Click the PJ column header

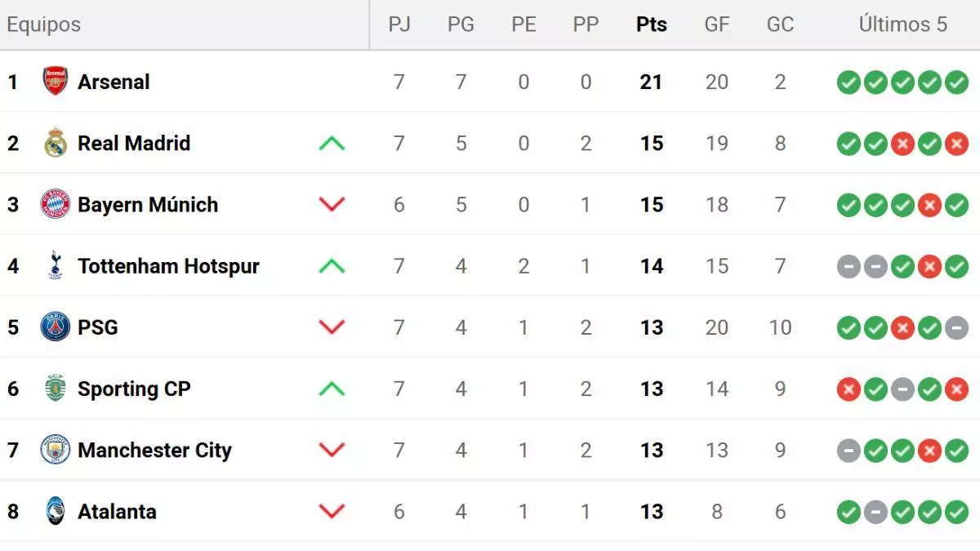click(399, 24)
